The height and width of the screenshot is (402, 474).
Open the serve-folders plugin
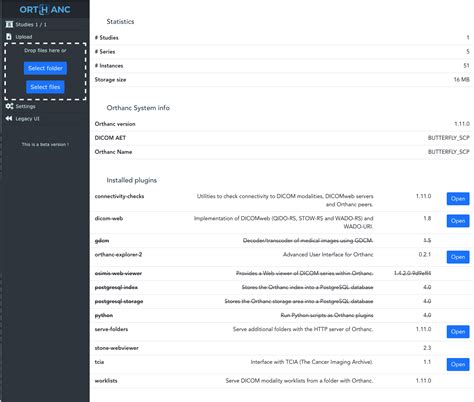click(x=458, y=332)
